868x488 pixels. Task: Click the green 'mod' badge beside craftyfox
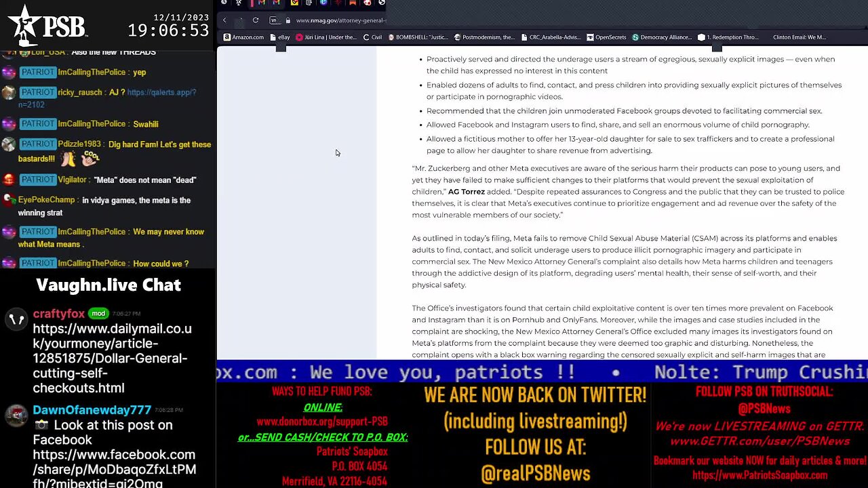99,313
